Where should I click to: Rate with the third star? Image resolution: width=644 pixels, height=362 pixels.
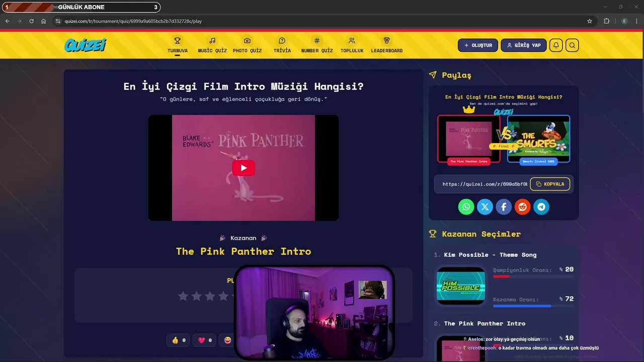210,296
